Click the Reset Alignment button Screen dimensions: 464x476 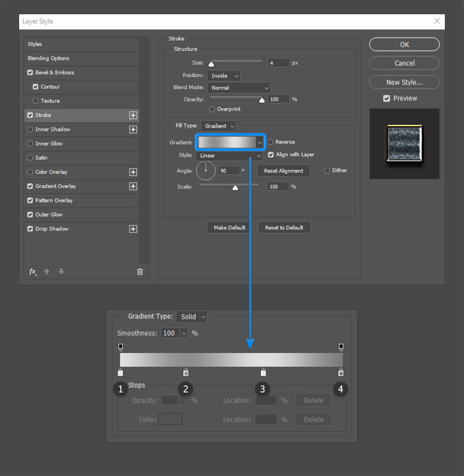point(284,171)
